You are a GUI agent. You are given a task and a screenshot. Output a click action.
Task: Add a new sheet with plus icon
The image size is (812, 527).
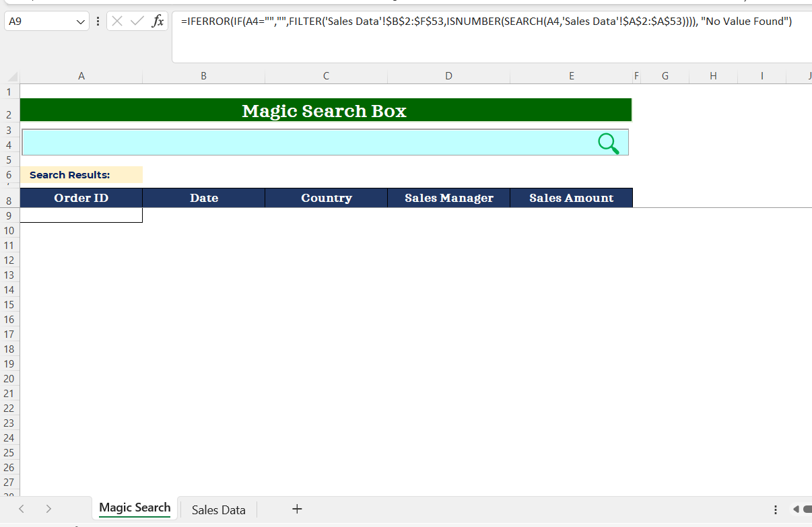(297, 509)
